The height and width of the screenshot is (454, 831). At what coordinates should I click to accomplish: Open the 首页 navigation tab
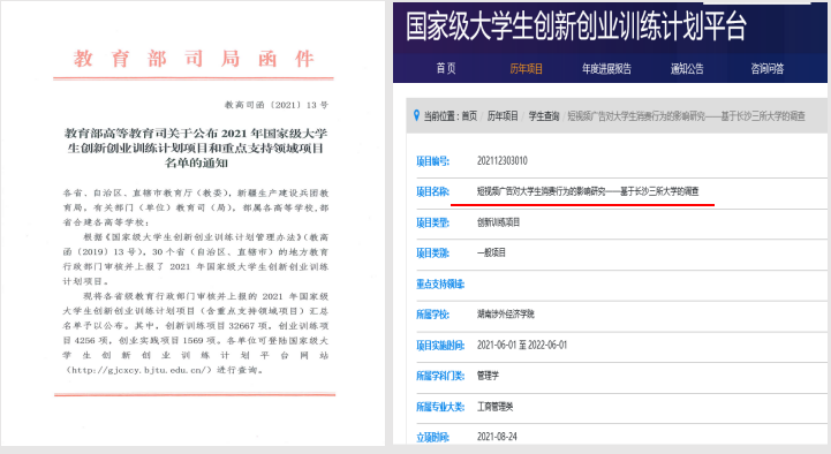[446, 68]
